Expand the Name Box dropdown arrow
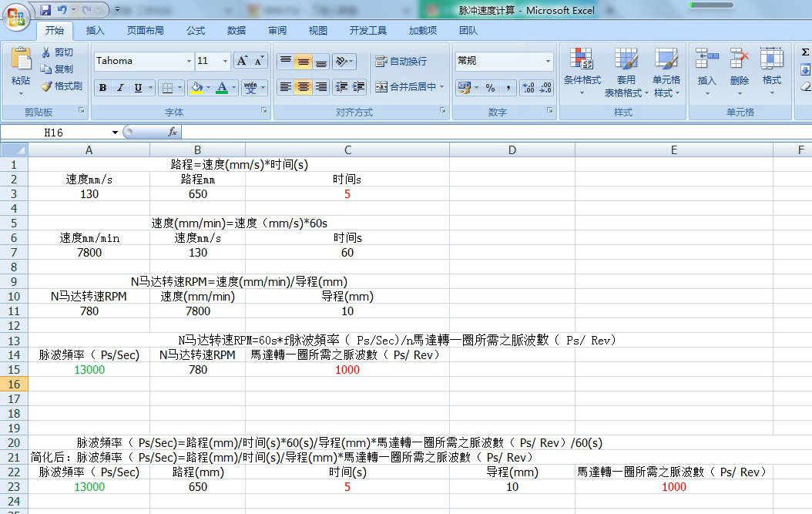 pyautogui.click(x=115, y=133)
